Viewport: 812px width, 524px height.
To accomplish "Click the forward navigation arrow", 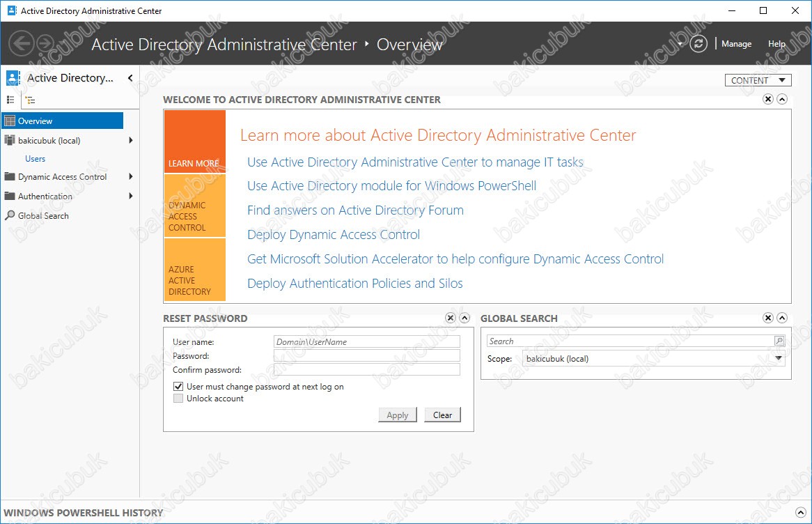I will [45, 43].
